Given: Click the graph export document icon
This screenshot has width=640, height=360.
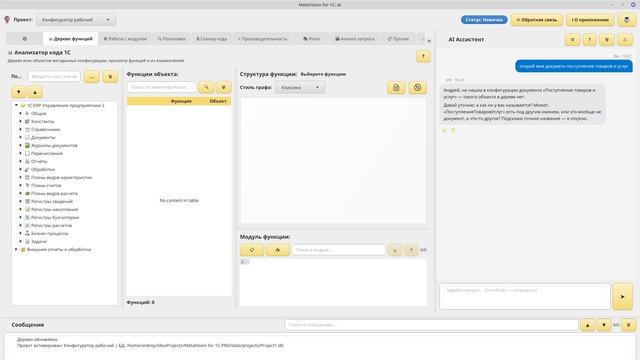Looking at the screenshot, I should coord(396,87).
